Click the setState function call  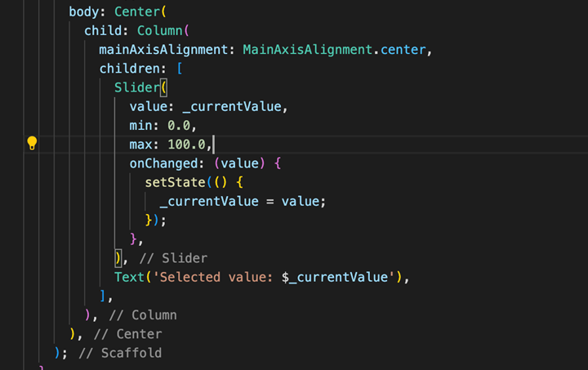click(175, 183)
